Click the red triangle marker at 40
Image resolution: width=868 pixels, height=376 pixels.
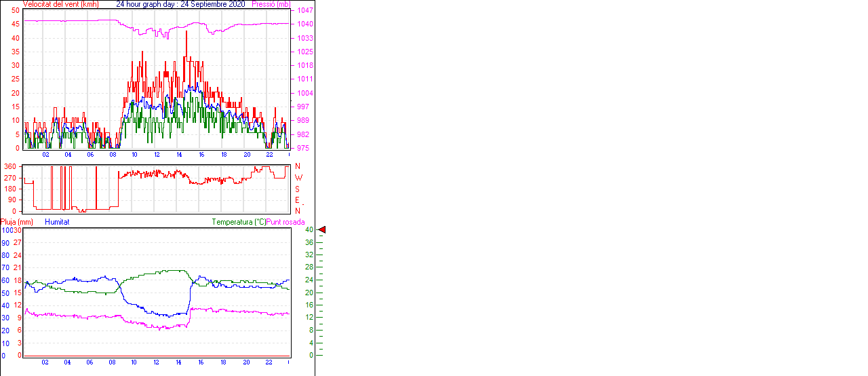[x=322, y=230]
